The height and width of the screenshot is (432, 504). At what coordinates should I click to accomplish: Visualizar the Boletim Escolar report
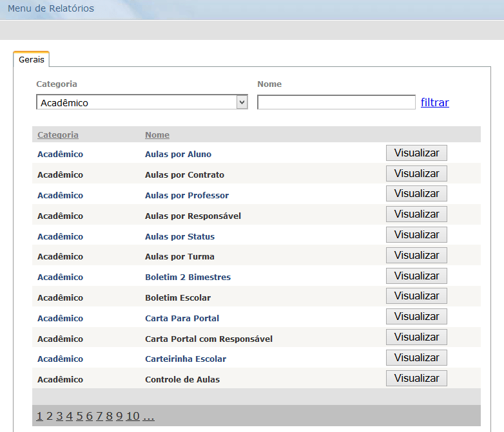pyautogui.click(x=416, y=296)
